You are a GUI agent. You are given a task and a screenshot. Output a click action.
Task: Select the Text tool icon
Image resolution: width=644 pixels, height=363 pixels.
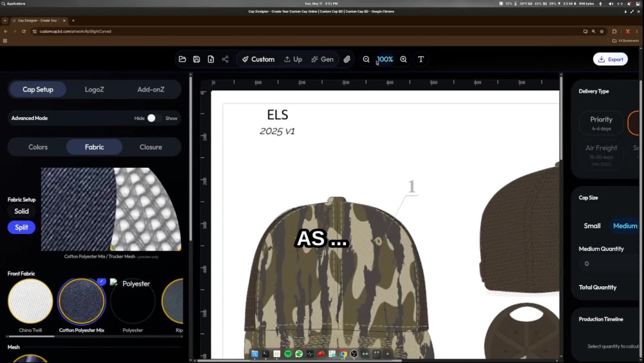[x=421, y=59]
